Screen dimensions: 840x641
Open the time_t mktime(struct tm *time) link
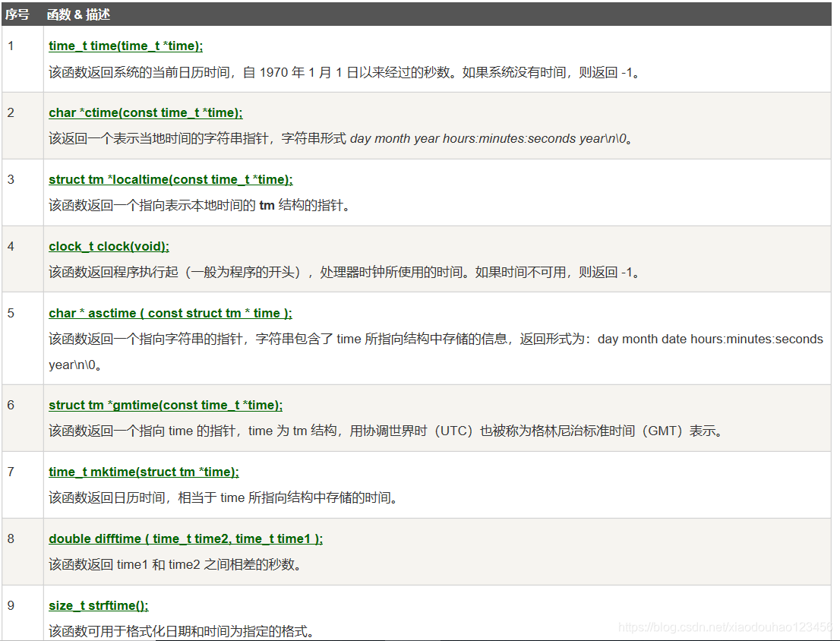pos(144,472)
